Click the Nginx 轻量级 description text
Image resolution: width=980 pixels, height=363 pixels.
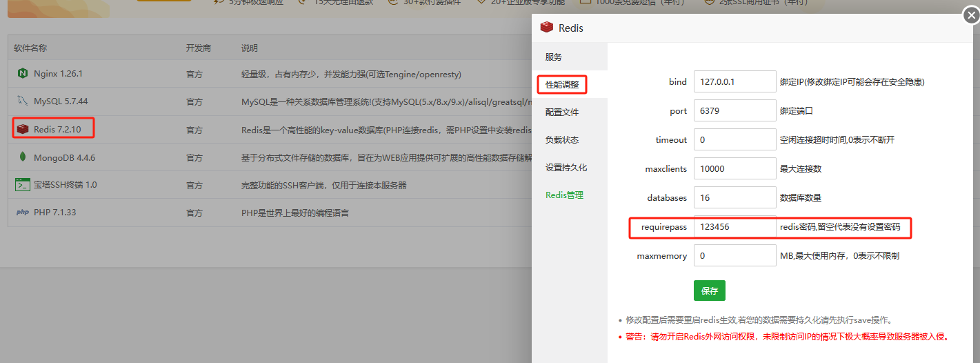coord(351,74)
